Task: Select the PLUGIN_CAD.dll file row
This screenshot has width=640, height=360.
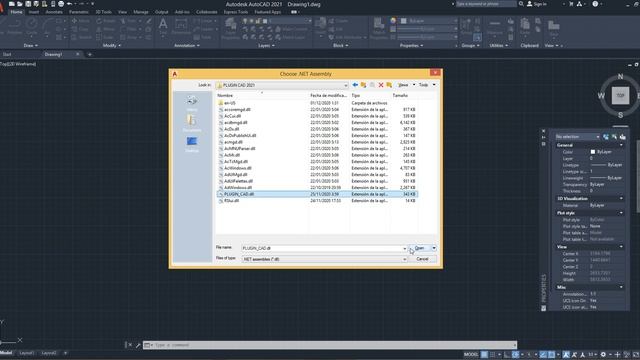Action: click(317, 194)
